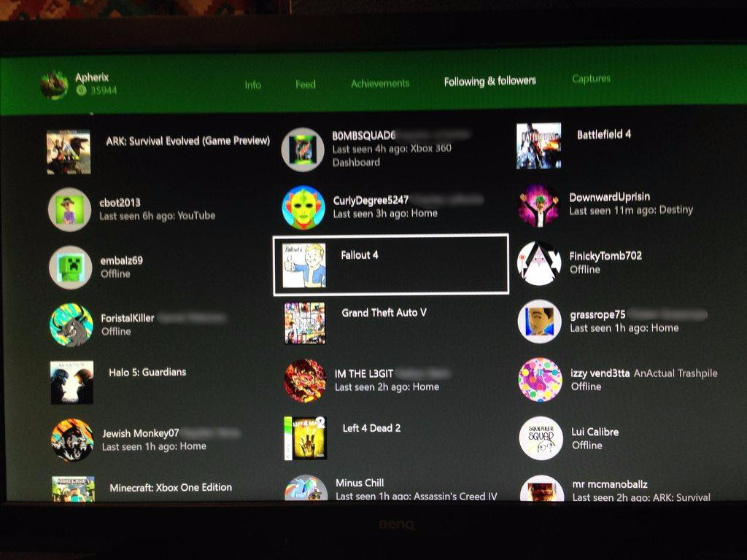This screenshot has width=747, height=560.
Task: Click 'ARK: Survival Evolved (Game Preview)' title
Action: coord(187,141)
